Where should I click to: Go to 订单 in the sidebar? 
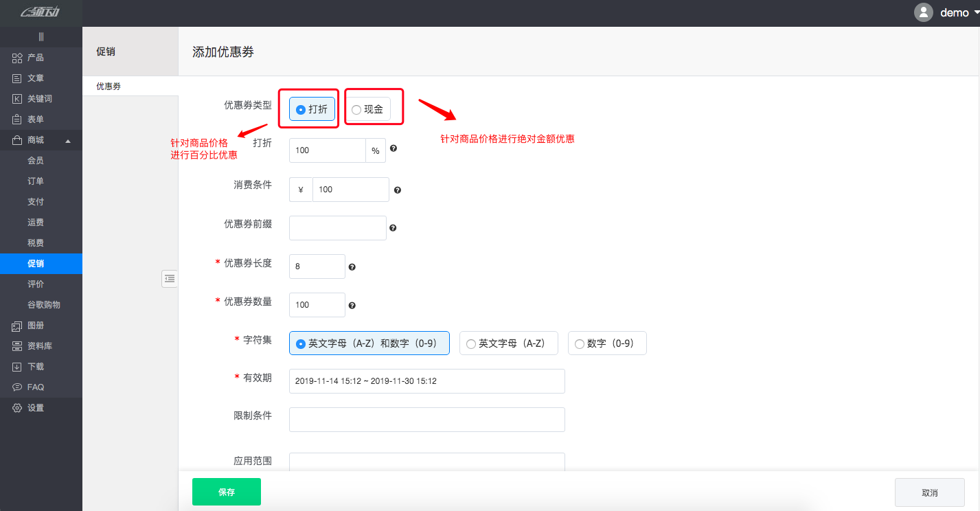36,181
